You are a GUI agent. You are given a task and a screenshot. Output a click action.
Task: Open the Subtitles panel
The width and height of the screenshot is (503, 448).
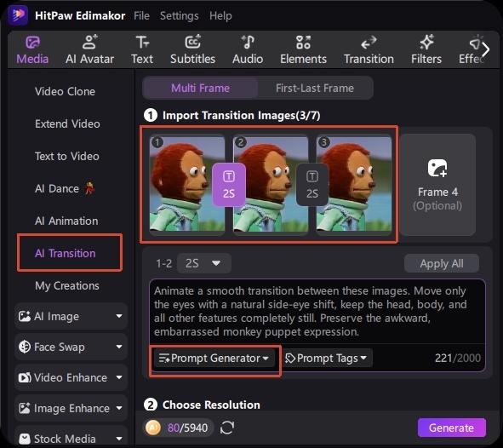(192, 50)
